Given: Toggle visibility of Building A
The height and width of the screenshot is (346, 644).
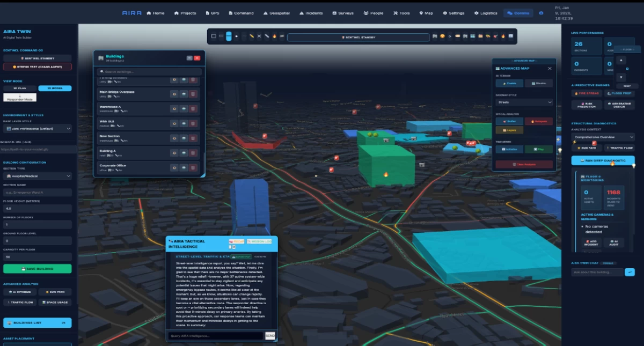Looking at the screenshot, I should tap(174, 153).
